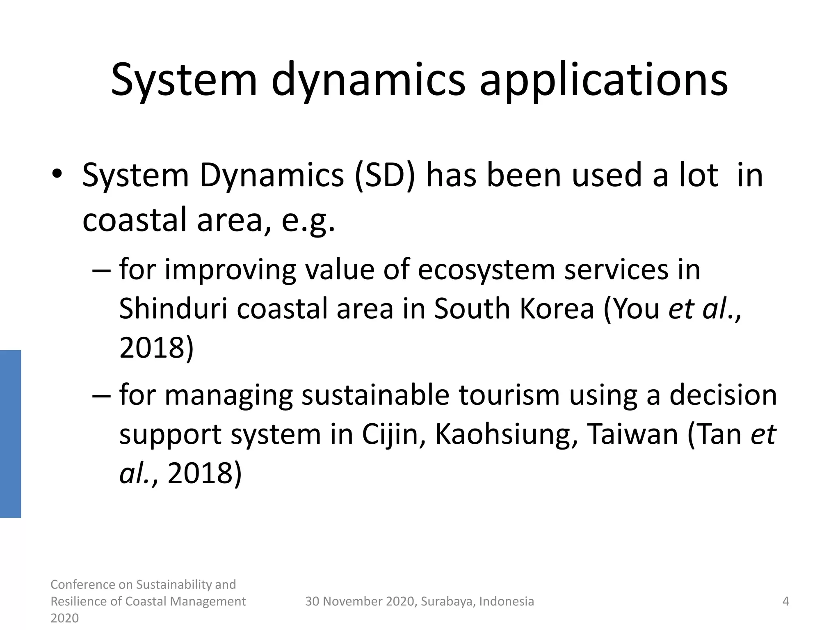This screenshot has height=630, width=840.
Task: Click the line beginning 'Shinduri coastal area in South Korea'
Action: (430, 309)
